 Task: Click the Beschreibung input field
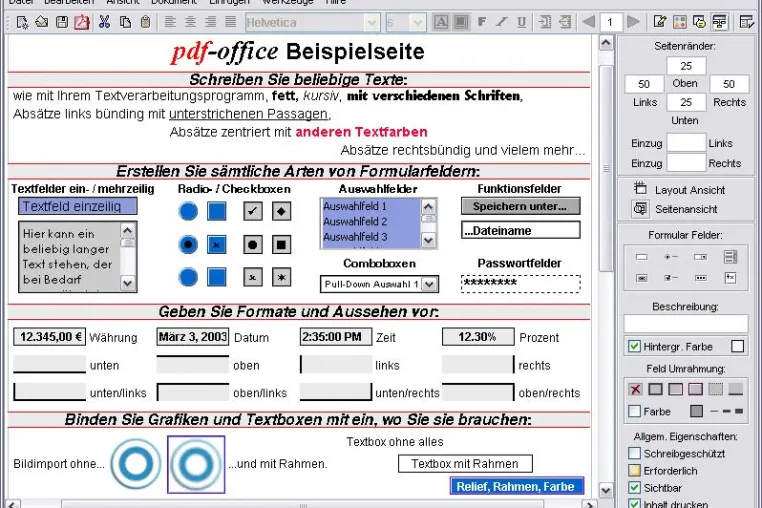point(686,323)
